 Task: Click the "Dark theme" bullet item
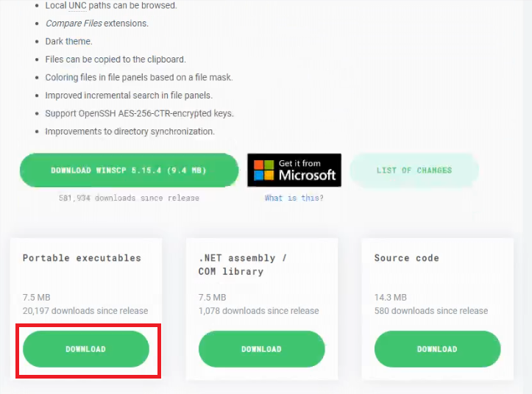[68, 41]
